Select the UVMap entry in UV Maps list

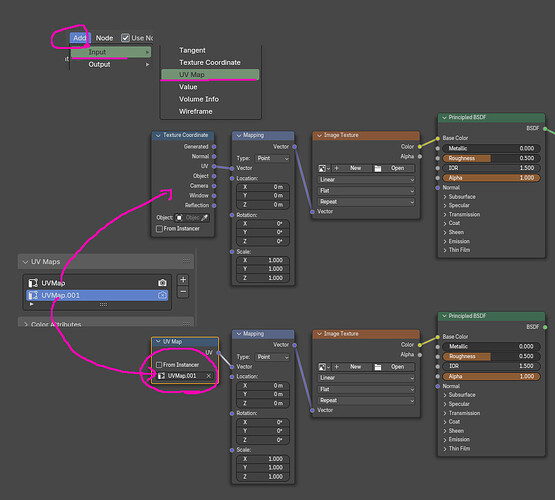97,283
